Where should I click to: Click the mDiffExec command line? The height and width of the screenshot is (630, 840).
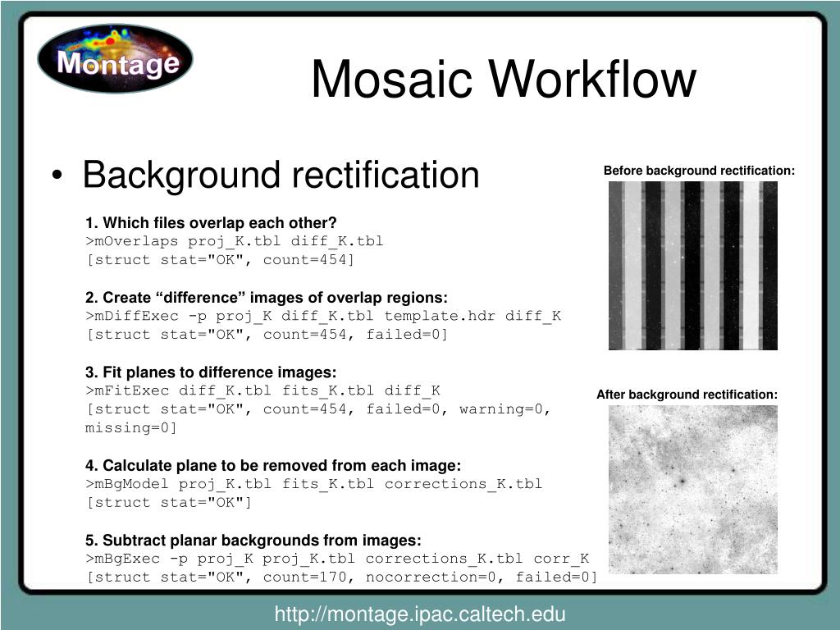click(323, 316)
